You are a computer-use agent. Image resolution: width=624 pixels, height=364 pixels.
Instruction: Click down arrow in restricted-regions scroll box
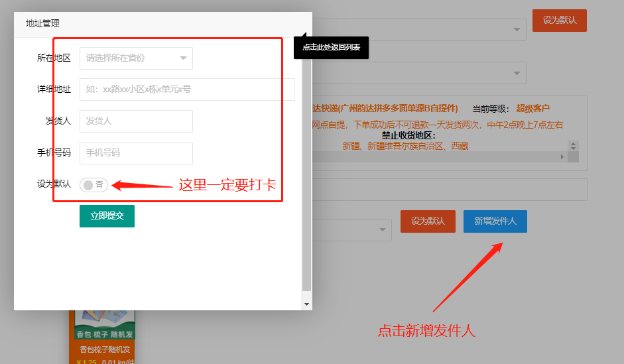tap(573, 149)
